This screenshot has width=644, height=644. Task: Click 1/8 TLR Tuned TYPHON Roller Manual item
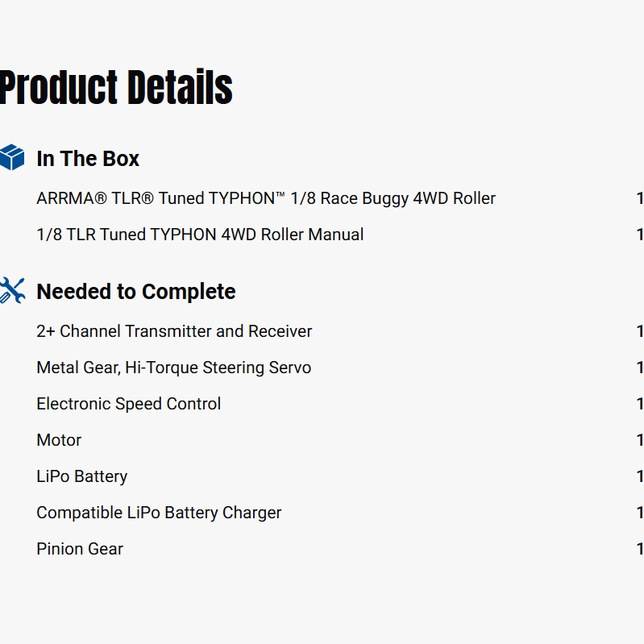pyautogui.click(x=200, y=235)
